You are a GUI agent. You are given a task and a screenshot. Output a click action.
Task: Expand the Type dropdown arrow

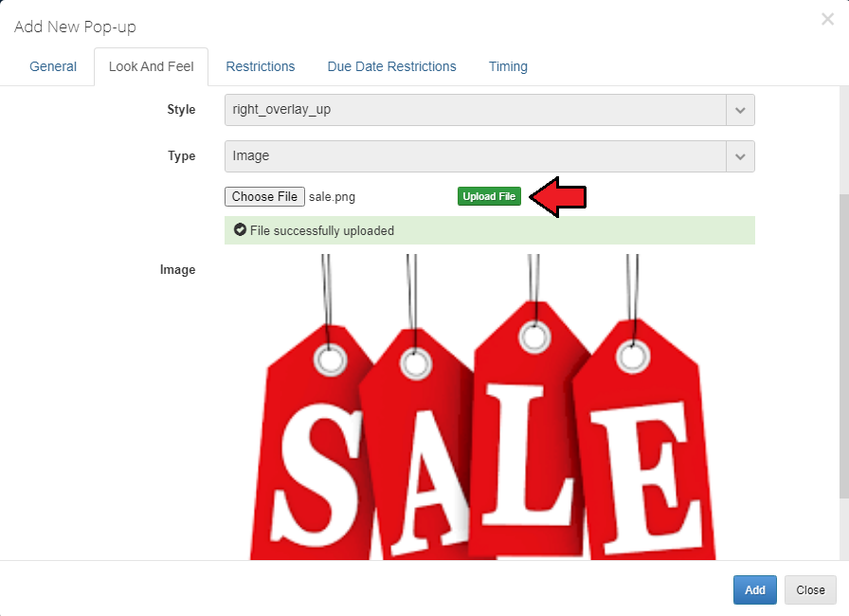740,156
